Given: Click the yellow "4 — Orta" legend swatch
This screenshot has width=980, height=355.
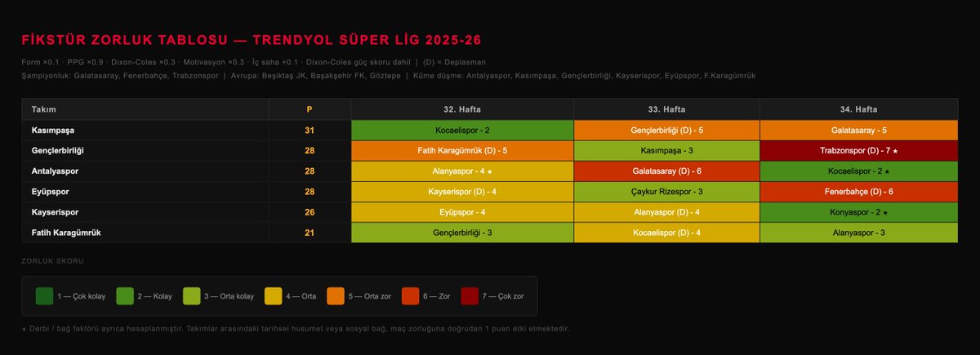Looking at the screenshot, I should click(x=272, y=296).
